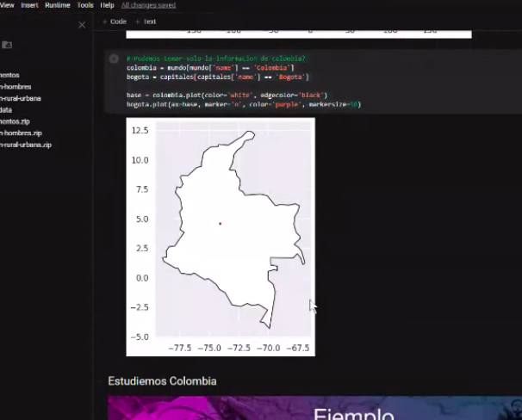522x420 pixels.
Task: Click the 'Estudiemos Colombia' heading
Action: coord(162,381)
